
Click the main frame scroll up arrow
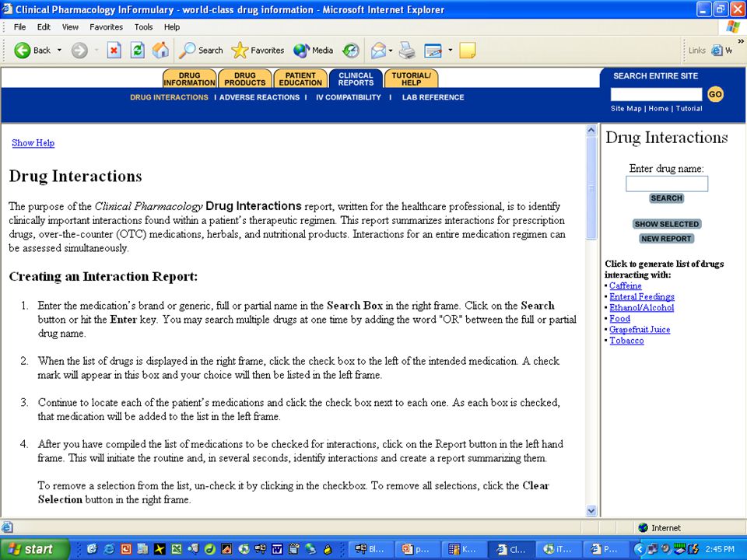591,130
